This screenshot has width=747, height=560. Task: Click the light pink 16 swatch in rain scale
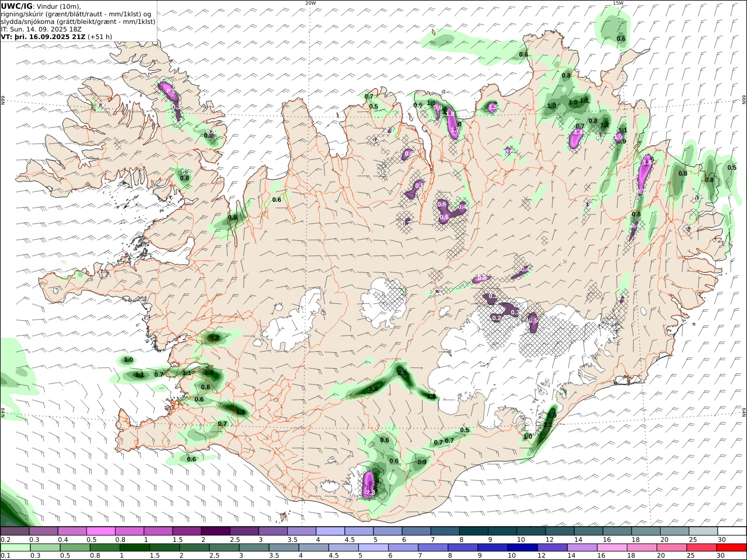tap(612, 548)
